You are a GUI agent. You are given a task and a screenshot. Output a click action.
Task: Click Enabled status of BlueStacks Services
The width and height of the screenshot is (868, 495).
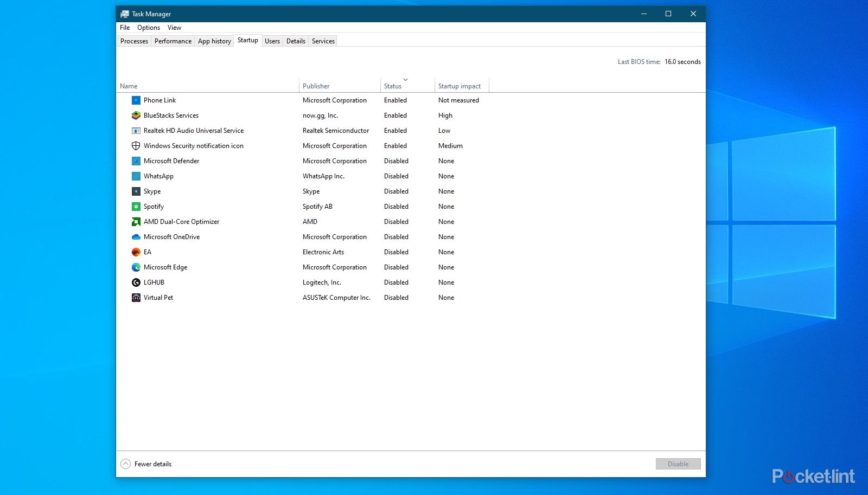395,115
